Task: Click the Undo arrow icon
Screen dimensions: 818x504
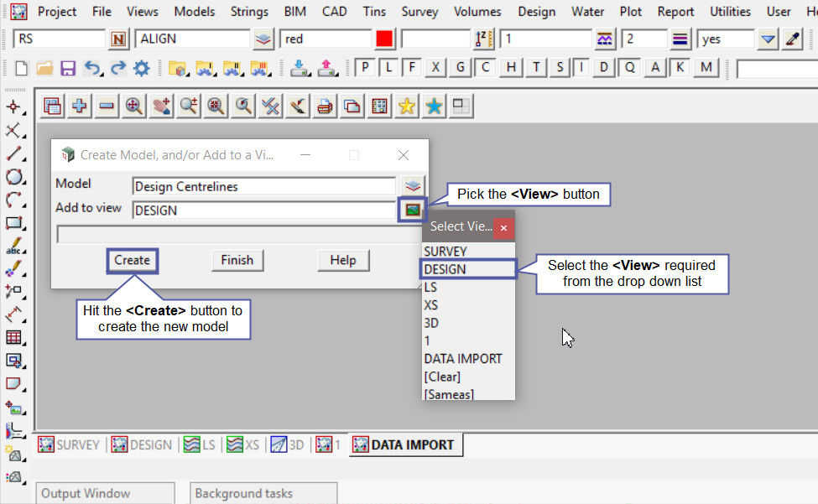Action: pos(92,68)
